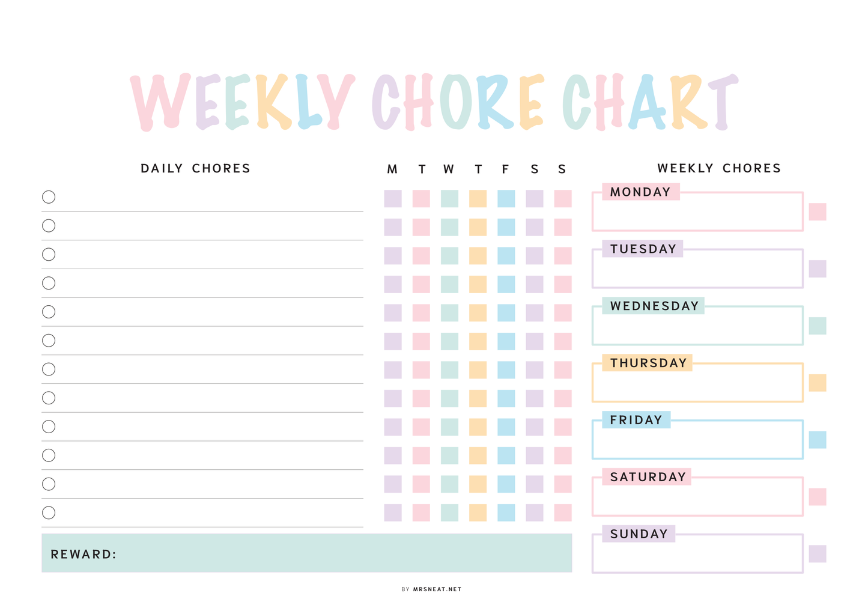This screenshot has height=614, width=868.
Task: Check the blue square beside Friday box
Action: [x=817, y=440]
